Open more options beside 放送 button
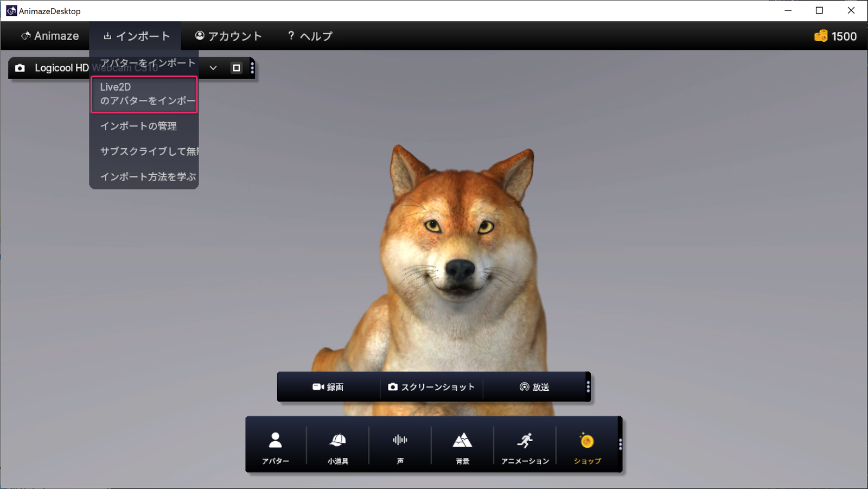Viewport: 868px width, 489px height. point(588,387)
